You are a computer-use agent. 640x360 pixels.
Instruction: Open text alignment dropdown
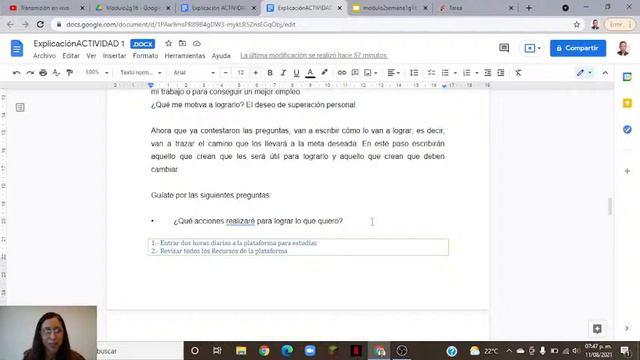coord(393,73)
